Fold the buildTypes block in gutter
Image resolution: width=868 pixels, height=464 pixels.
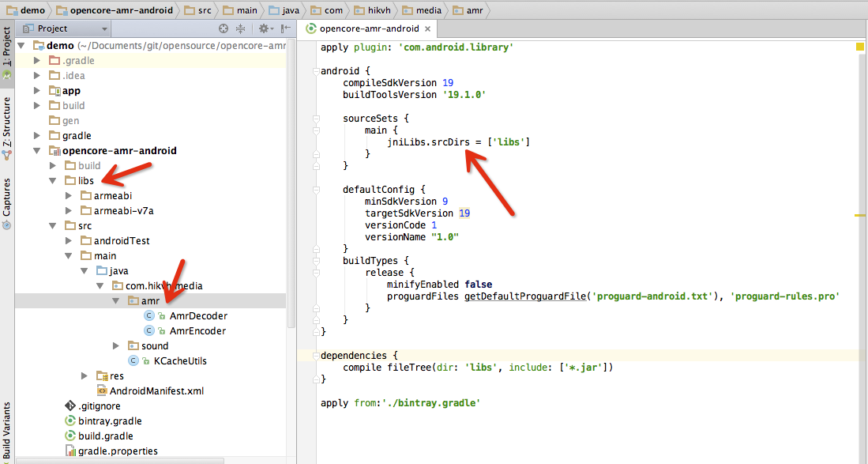[316, 261]
